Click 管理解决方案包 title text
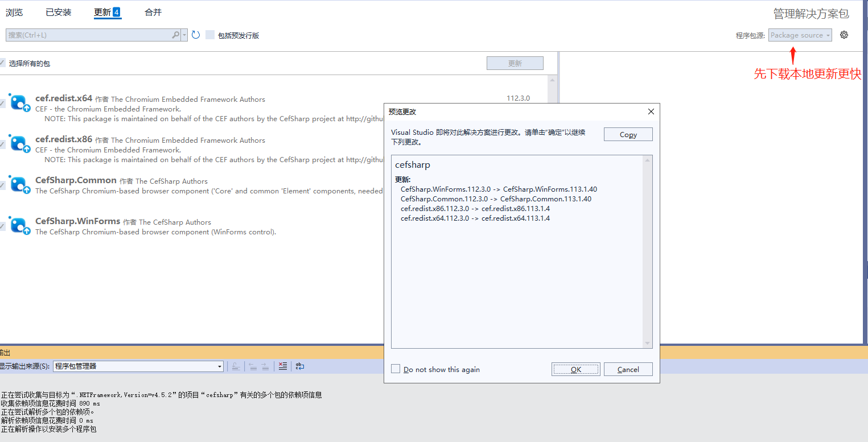The image size is (868, 442). pyautogui.click(x=811, y=14)
